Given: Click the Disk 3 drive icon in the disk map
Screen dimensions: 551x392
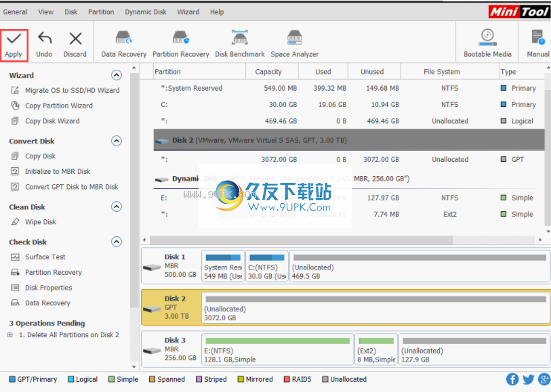Looking at the screenshot, I should 152,351.
